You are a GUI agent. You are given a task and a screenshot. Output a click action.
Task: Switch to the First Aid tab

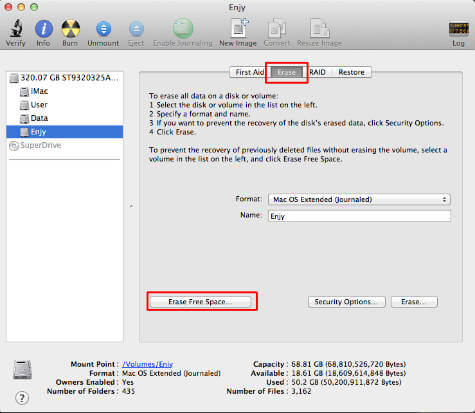[x=249, y=72]
